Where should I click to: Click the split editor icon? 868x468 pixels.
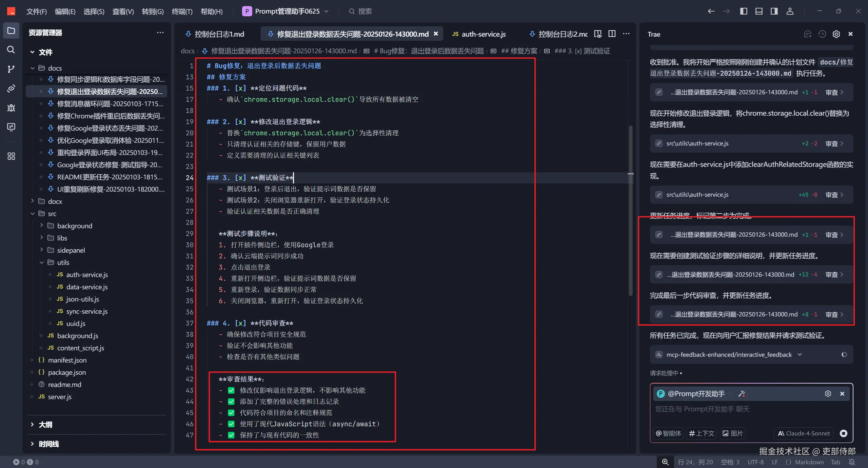(x=612, y=34)
